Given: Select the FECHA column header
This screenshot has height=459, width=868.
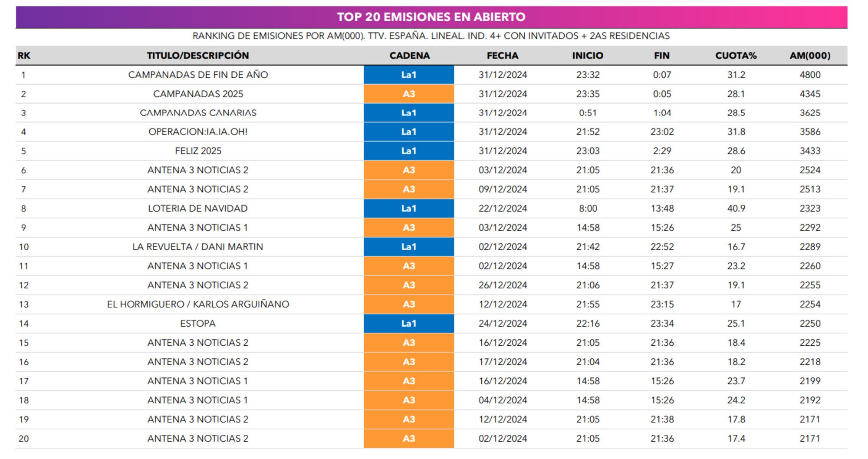Looking at the screenshot, I should coord(503,56).
